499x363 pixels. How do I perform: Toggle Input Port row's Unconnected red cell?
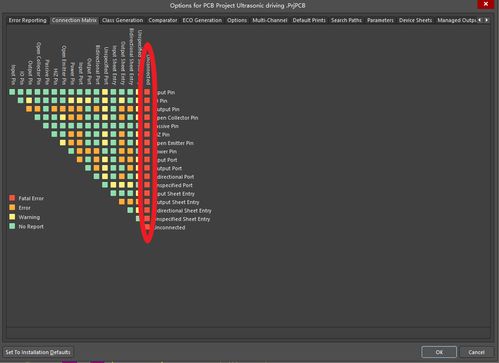[147, 159]
